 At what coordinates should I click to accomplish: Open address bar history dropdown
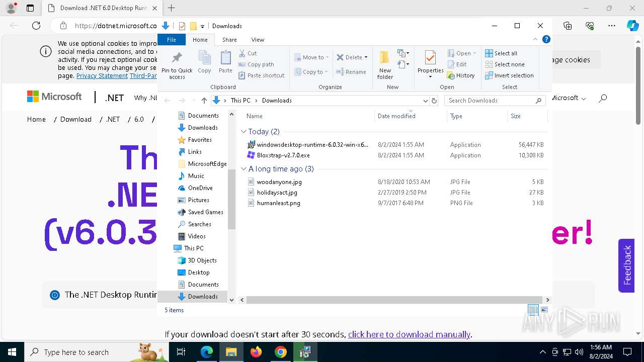pyautogui.click(x=426, y=101)
